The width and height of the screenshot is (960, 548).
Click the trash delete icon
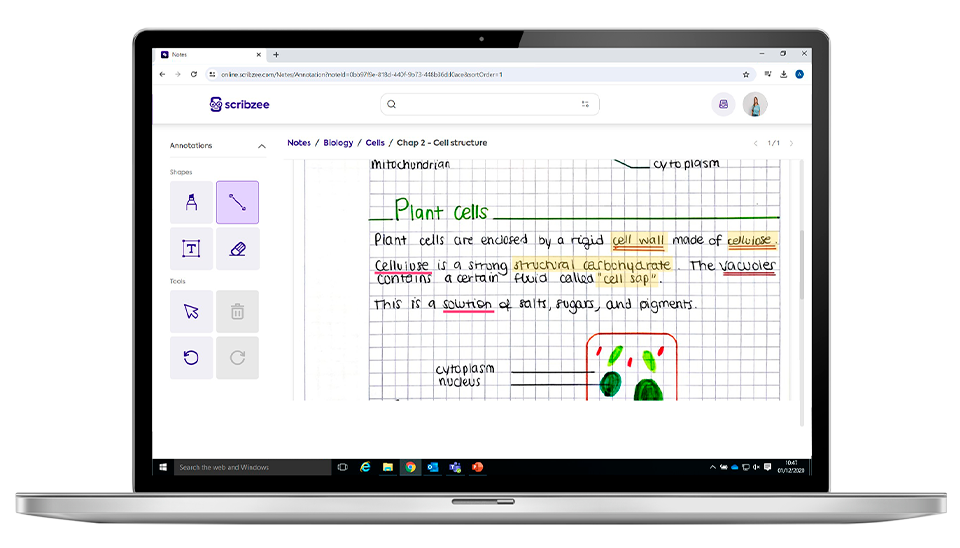pos(238,312)
